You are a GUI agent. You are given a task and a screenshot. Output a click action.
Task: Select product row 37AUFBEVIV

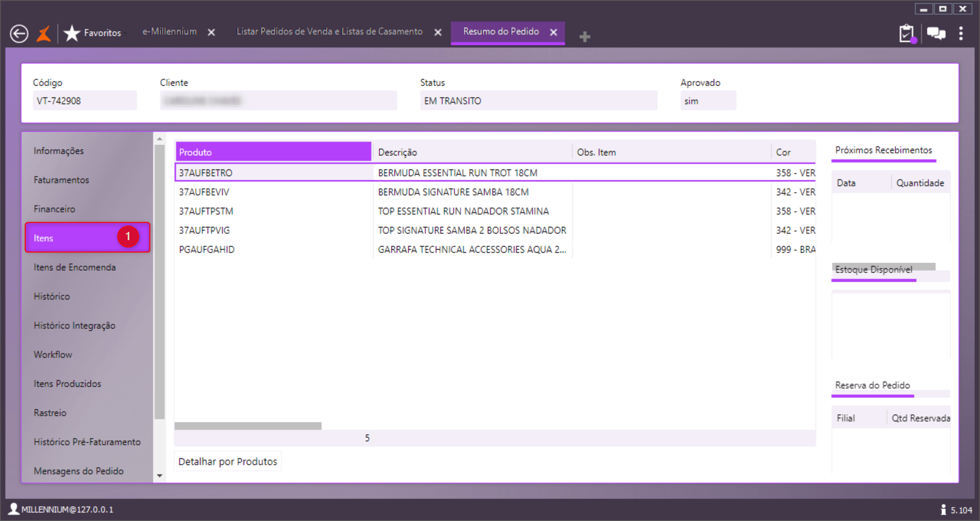[x=495, y=192]
